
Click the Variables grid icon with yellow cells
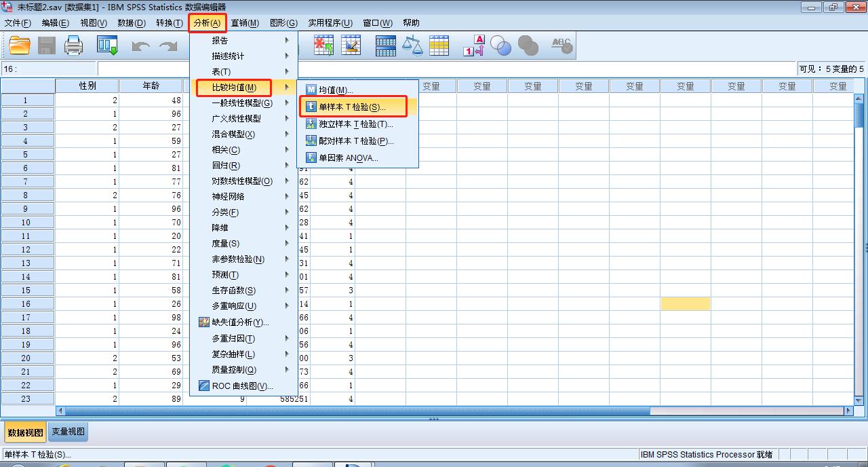(x=439, y=45)
